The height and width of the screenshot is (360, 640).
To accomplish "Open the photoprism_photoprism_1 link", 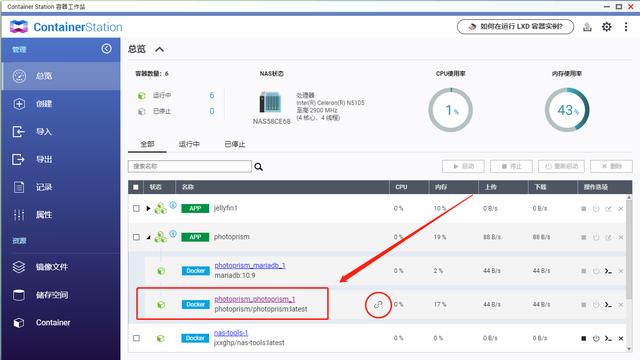I will (x=255, y=299).
